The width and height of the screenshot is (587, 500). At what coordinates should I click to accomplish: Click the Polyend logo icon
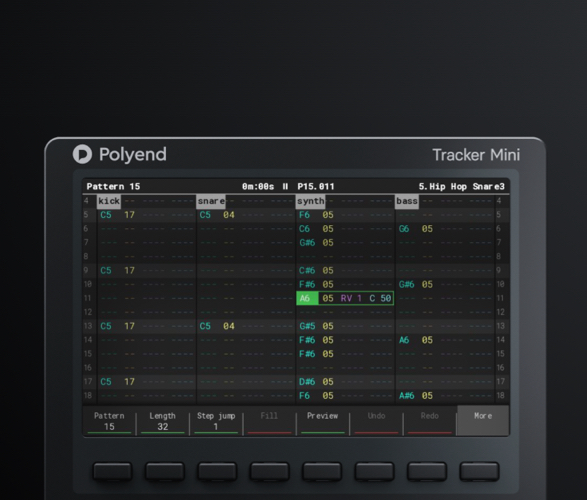(x=82, y=154)
